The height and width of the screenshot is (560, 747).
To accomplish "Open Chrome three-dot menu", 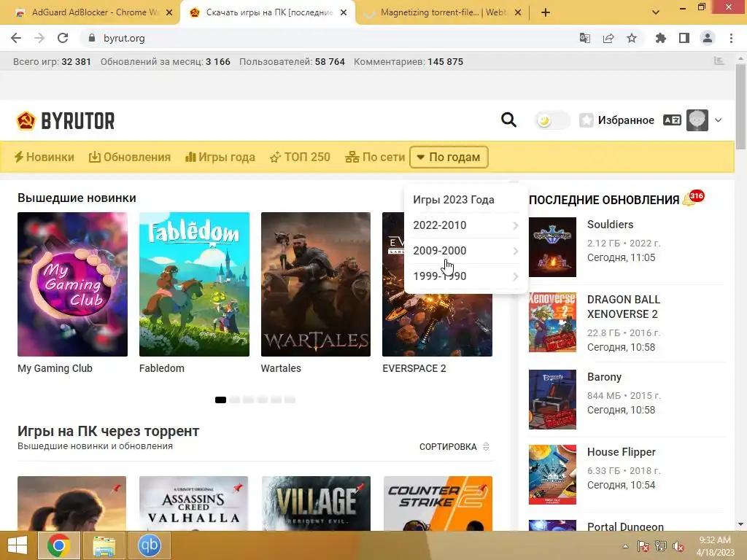I will [731, 38].
